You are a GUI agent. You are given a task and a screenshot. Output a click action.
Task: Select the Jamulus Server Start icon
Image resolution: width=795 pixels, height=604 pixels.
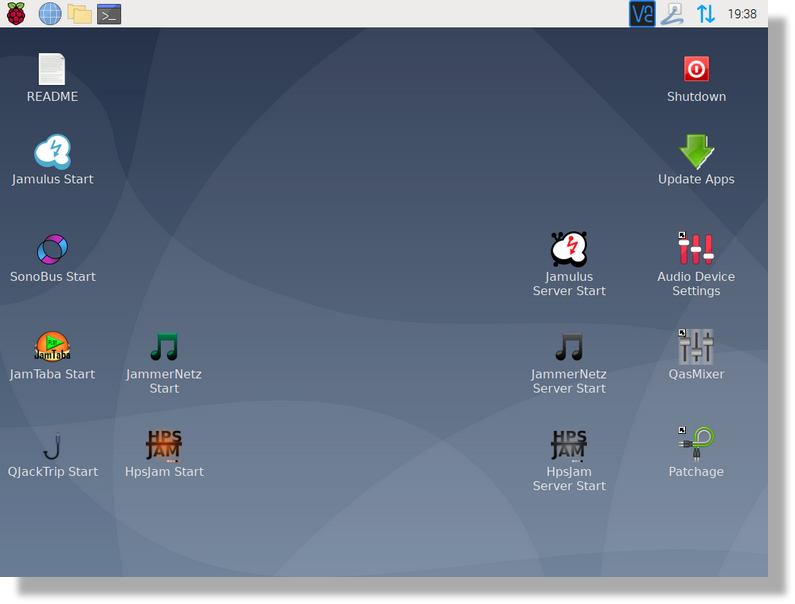click(569, 249)
